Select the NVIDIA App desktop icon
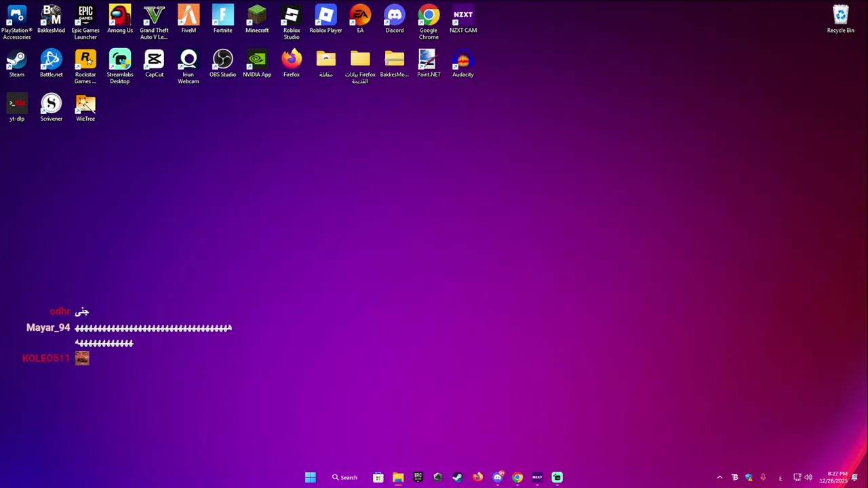868x488 pixels. 257,64
